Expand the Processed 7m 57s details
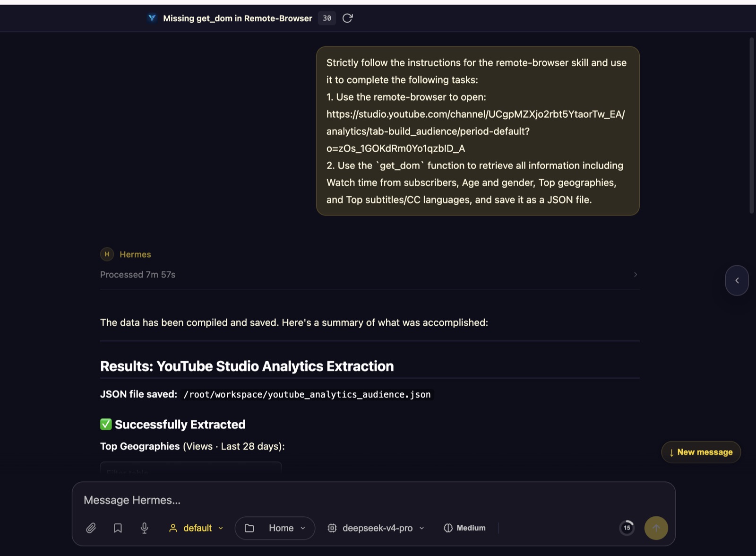Image resolution: width=756 pixels, height=556 pixels. pyautogui.click(x=369, y=275)
